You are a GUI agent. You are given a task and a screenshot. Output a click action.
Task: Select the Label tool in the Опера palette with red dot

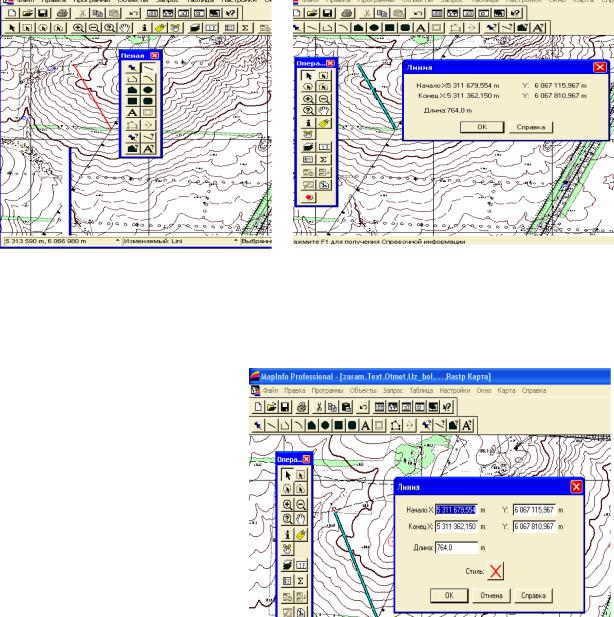pyautogui.click(x=324, y=123)
